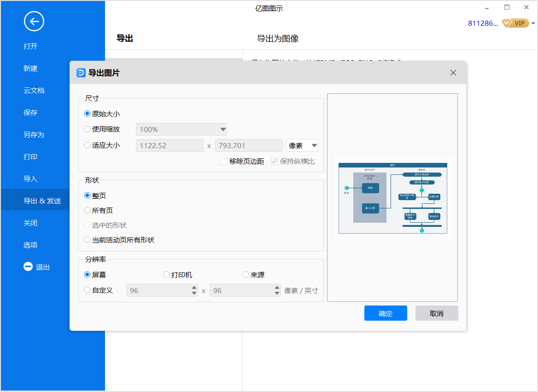The image size is (538, 392).
Task: Click the 保存 sidebar menu item
Action: coord(30,112)
